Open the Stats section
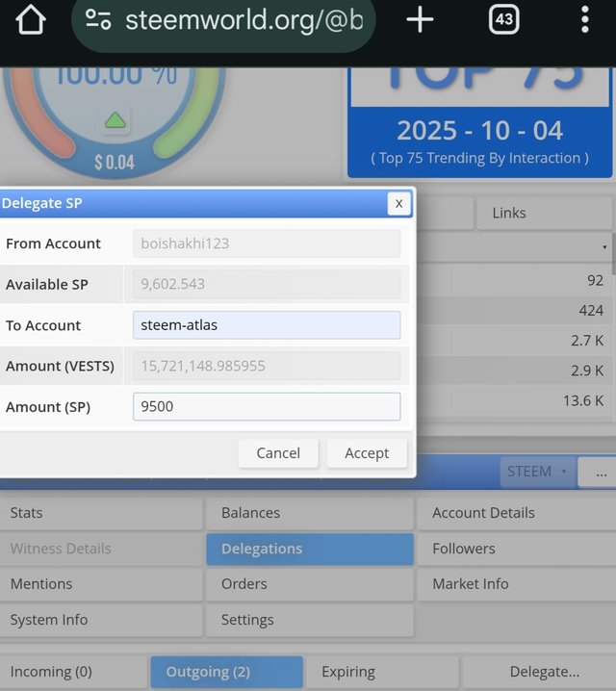 [101, 513]
